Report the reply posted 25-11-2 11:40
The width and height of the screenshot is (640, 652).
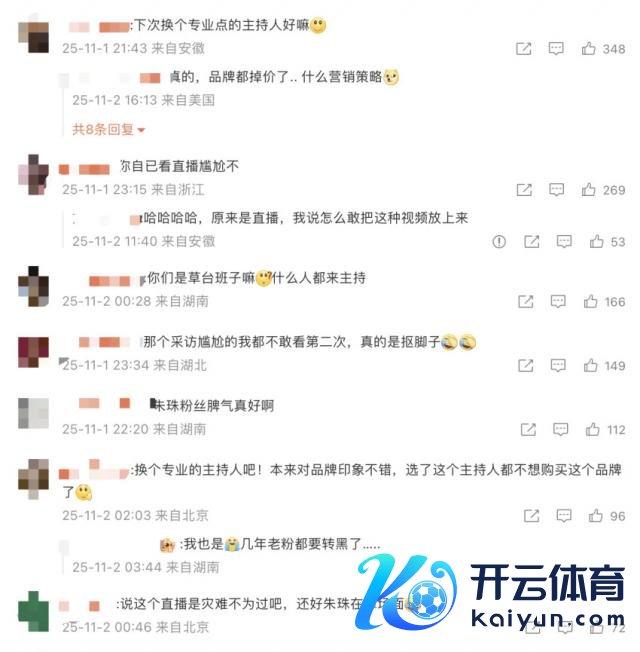499,242
